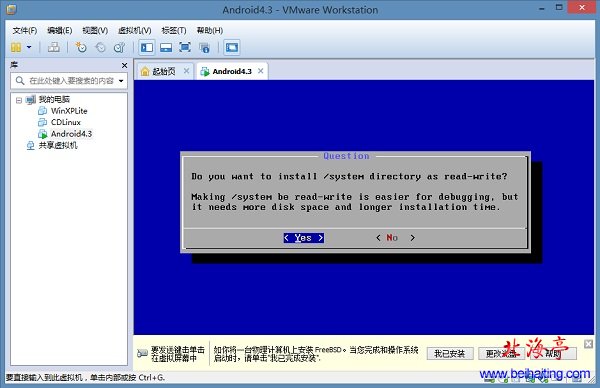Expand the library toolbar dropdown arrow
Viewport: 600px width, 388px height.
click(29, 47)
